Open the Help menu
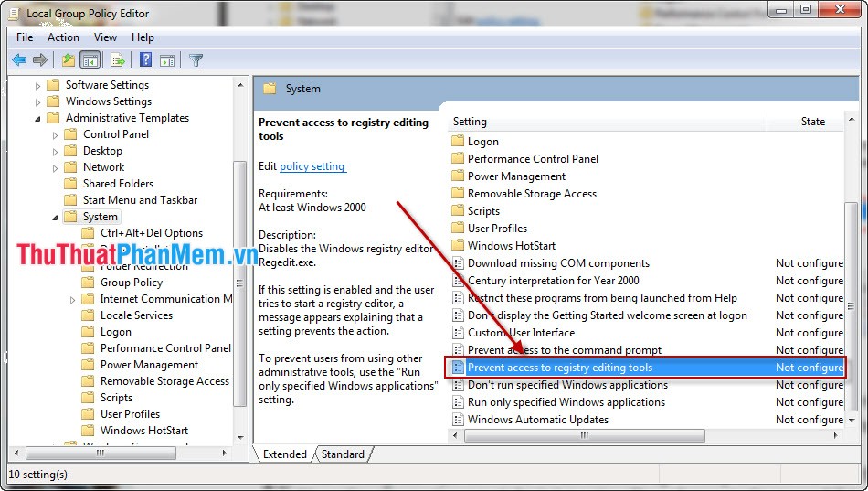This screenshot has width=868, height=491. click(143, 37)
